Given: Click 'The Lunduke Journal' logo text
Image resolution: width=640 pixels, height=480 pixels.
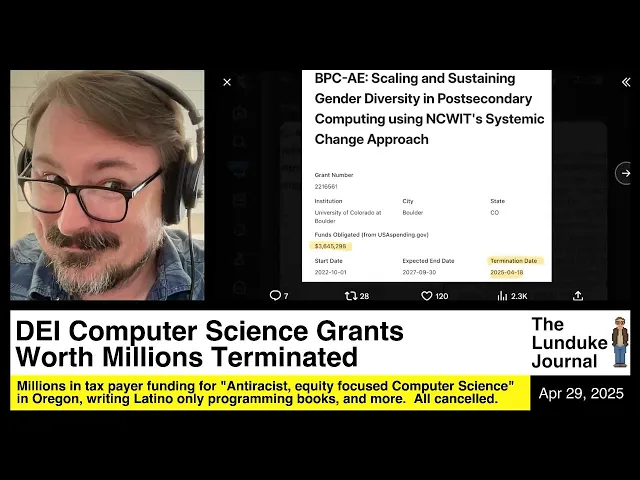Looking at the screenshot, I should (569, 343).
